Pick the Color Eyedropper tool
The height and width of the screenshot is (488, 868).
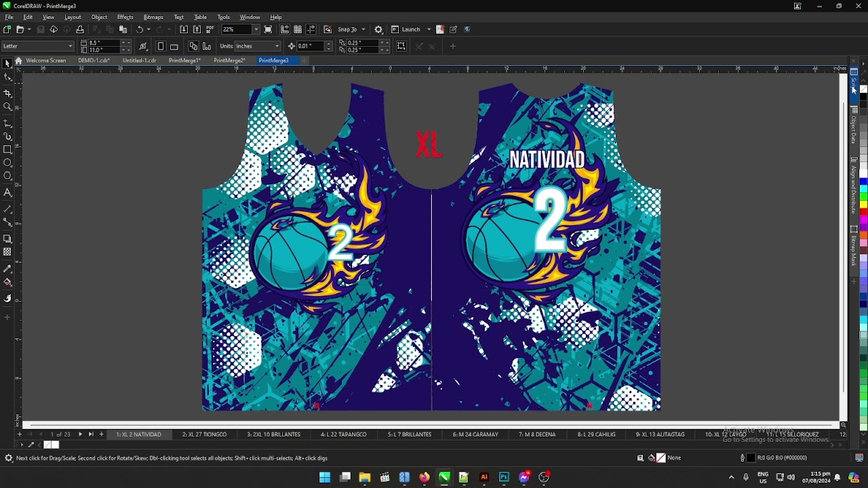(x=7, y=268)
